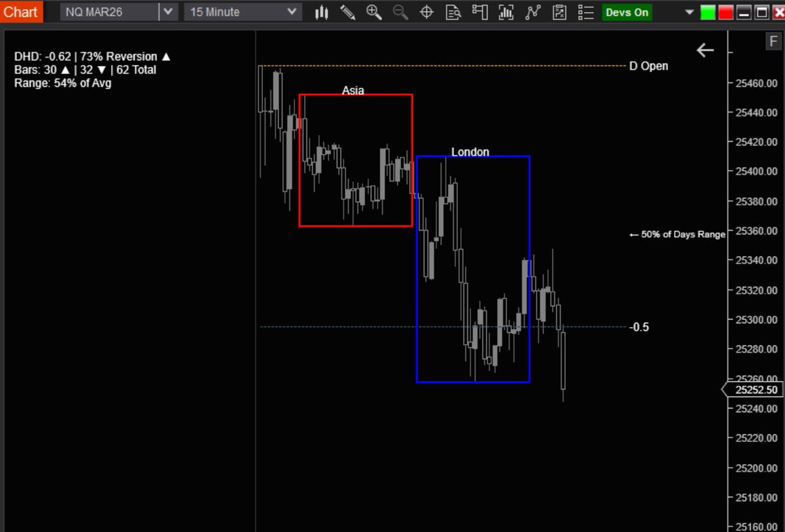
Task: Open the Strategies icon
Action: [x=559, y=12]
